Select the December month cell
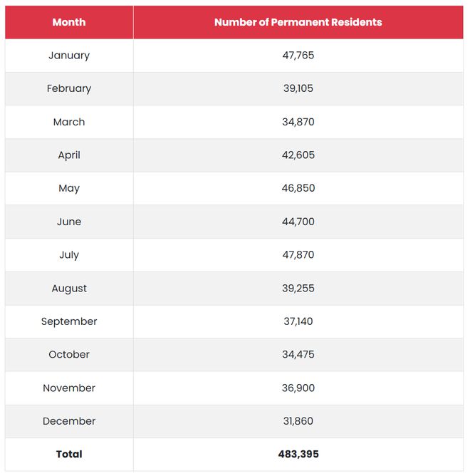The width and height of the screenshot is (470, 476). (69, 421)
